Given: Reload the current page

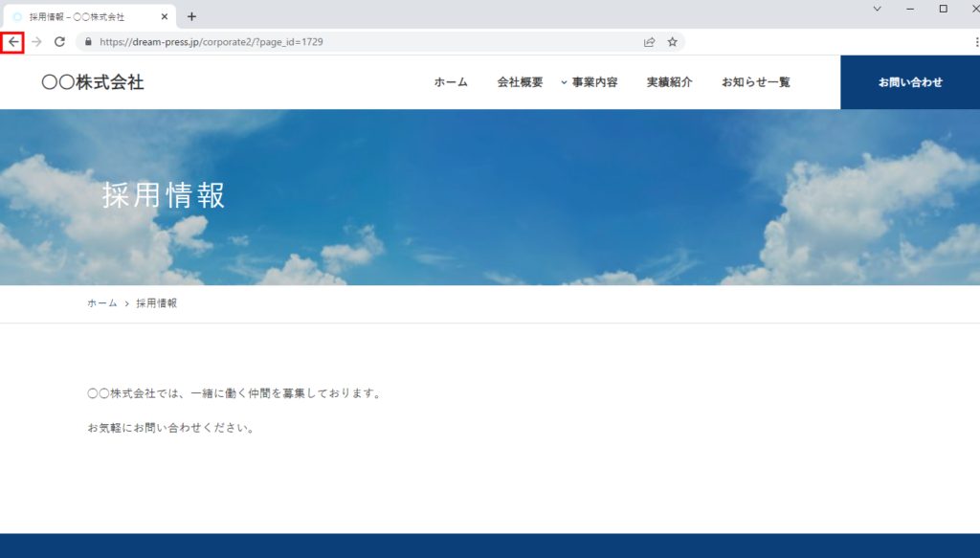Looking at the screenshot, I should tap(59, 42).
